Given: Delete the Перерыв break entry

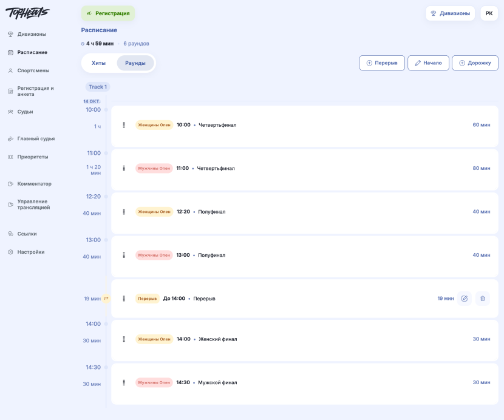Looking at the screenshot, I should point(483,299).
